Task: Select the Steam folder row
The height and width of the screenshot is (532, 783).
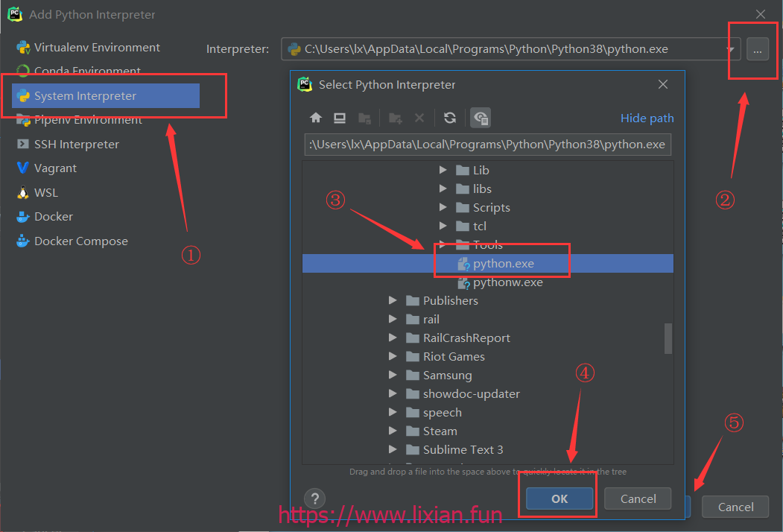Action: tap(487, 431)
